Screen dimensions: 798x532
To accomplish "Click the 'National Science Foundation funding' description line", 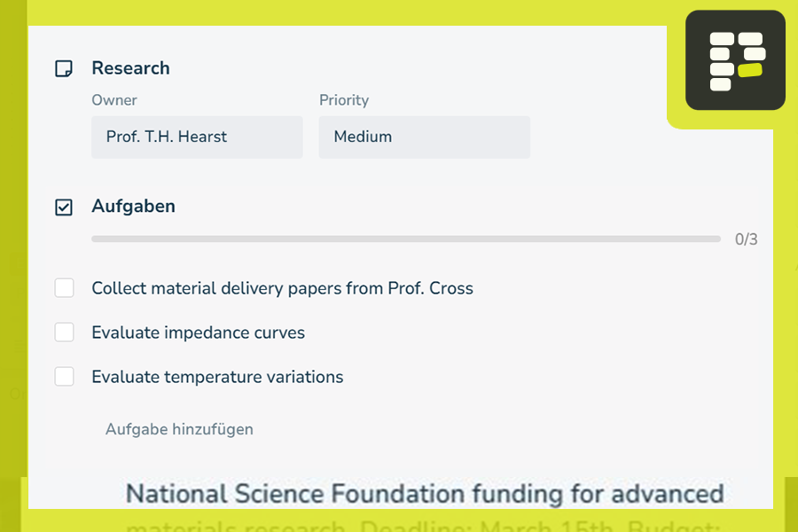I will point(424,493).
